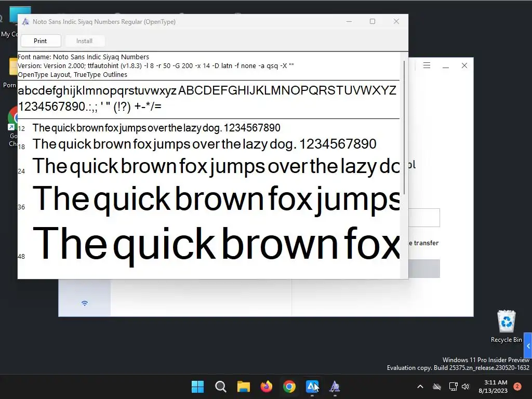532x399 pixels.
Task: Open notification center badge
Action: tap(517, 387)
